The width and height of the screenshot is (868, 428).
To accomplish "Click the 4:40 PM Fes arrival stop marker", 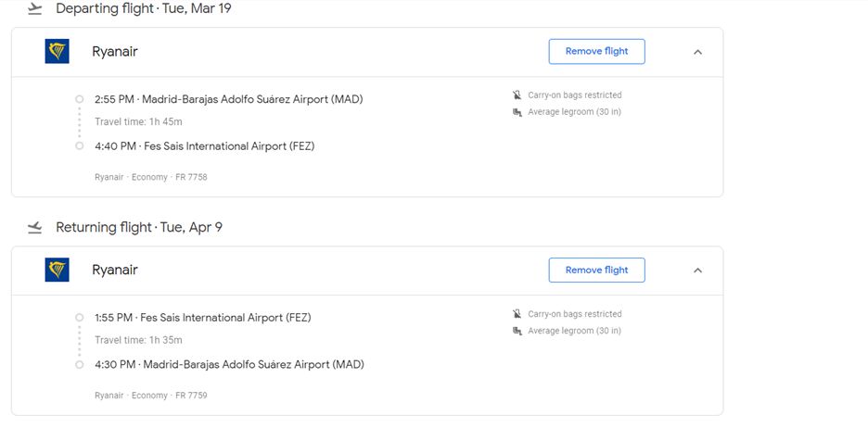I will tap(80, 146).
